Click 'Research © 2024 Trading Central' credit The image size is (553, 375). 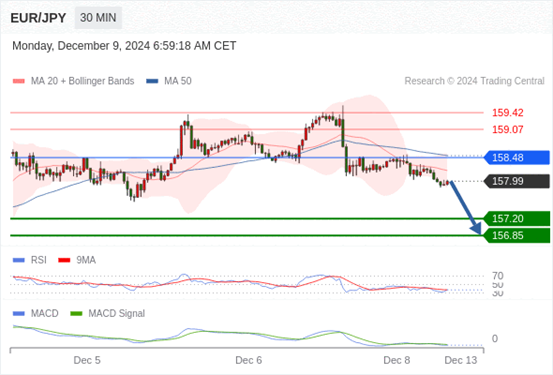(x=474, y=81)
